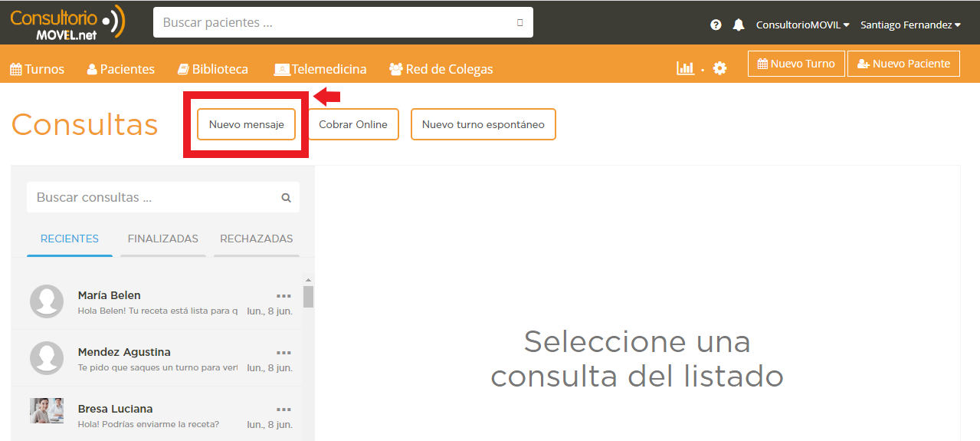This screenshot has height=441, width=980.
Task: Open options dots for María Belen
Action: point(284,296)
